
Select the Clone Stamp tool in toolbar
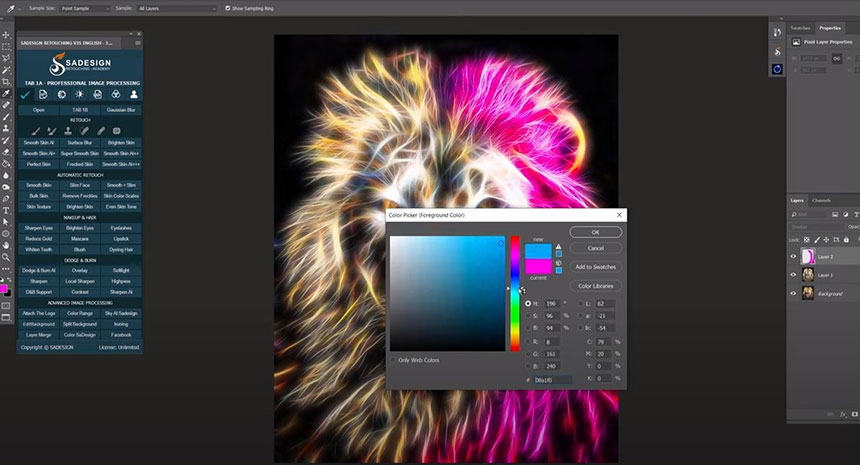click(6, 128)
